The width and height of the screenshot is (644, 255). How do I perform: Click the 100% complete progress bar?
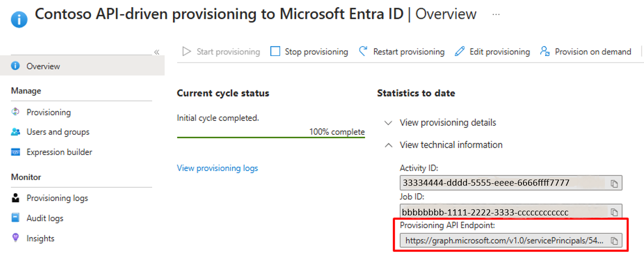coord(270,137)
